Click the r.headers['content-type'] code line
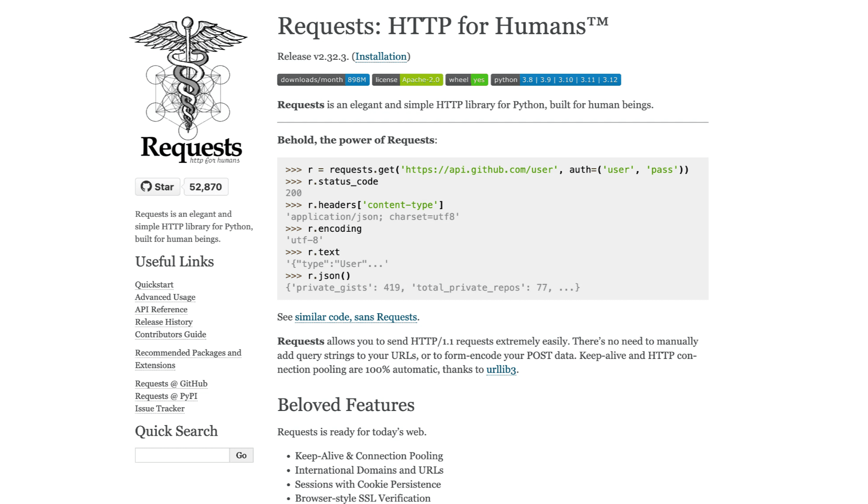Viewport: 868px width, 504px height. point(364,205)
